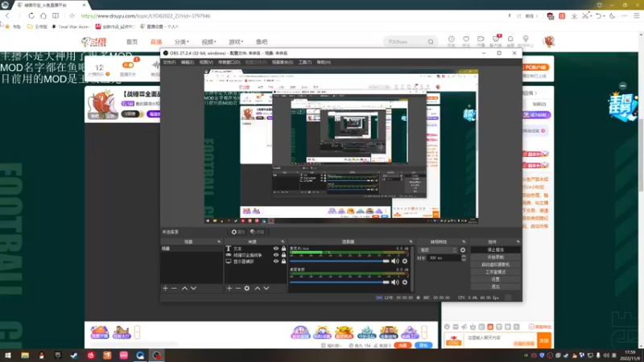Open Douyu Live tab (直播)
This screenshot has width=644, height=362.
click(156, 42)
